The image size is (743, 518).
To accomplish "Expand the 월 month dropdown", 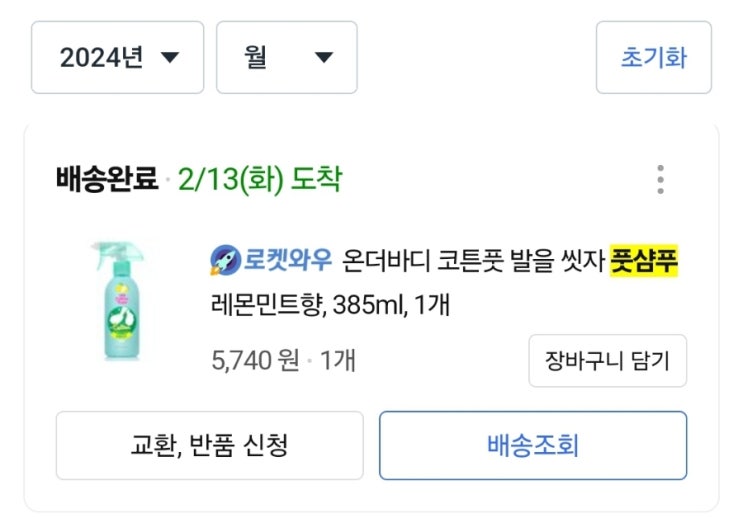I will (286, 58).
